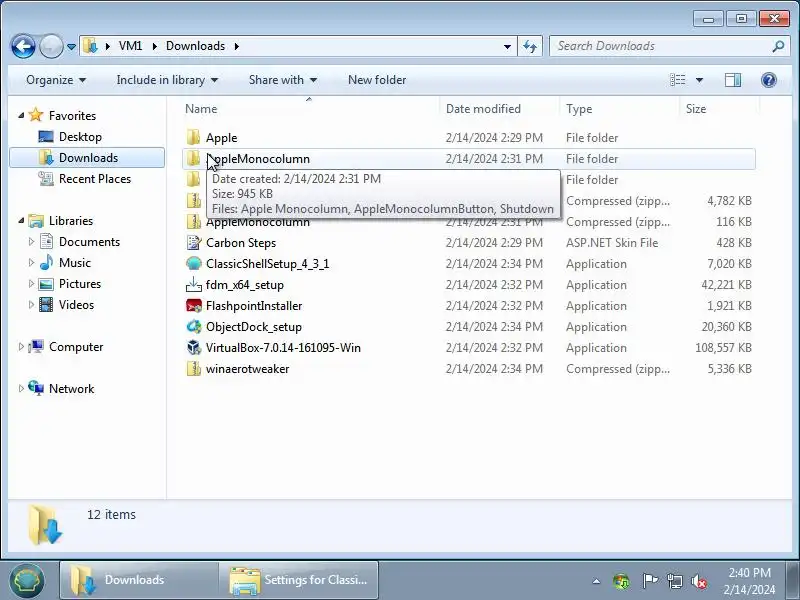This screenshot has height=600, width=800.
Task: Expand the Music library node
Action: pyautogui.click(x=31, y=262)
